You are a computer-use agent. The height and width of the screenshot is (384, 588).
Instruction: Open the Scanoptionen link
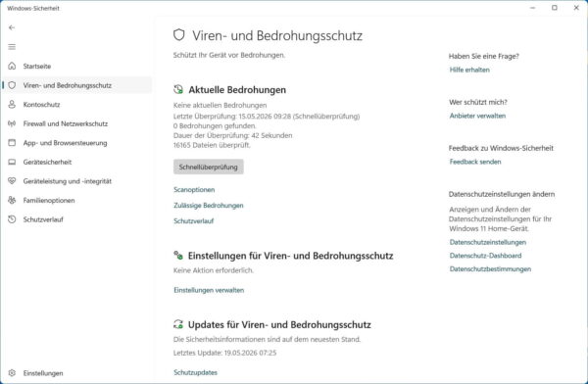pyautogui.click(x=194, y=189)
